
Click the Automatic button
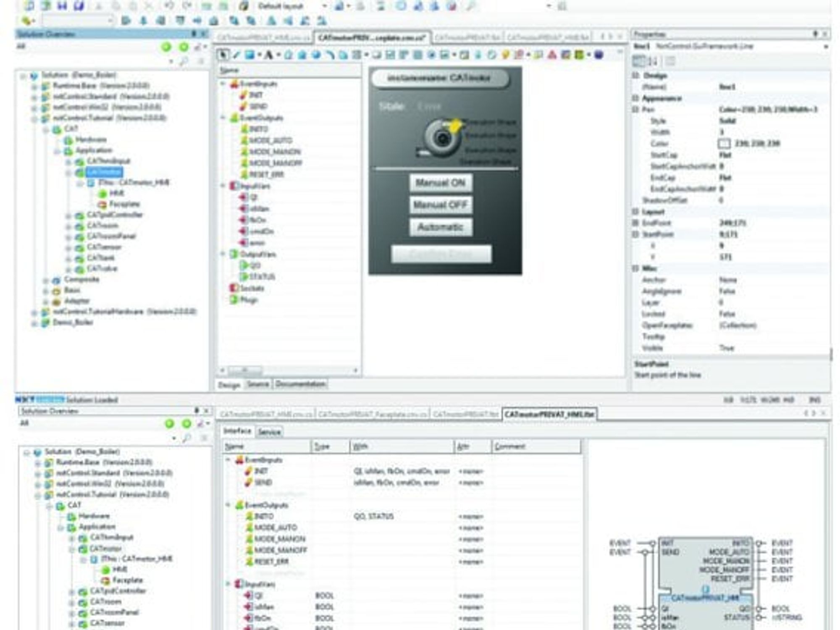tap(441, 227)
